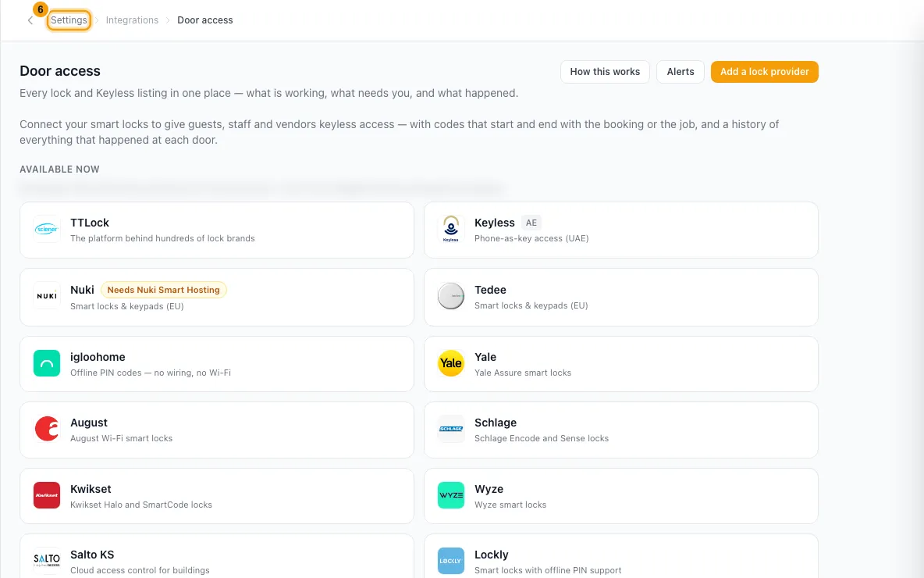Go back using the left chevron arrow
Image resolution: width=924 pixels, height=578 pixels.
(x=30, y=20)
